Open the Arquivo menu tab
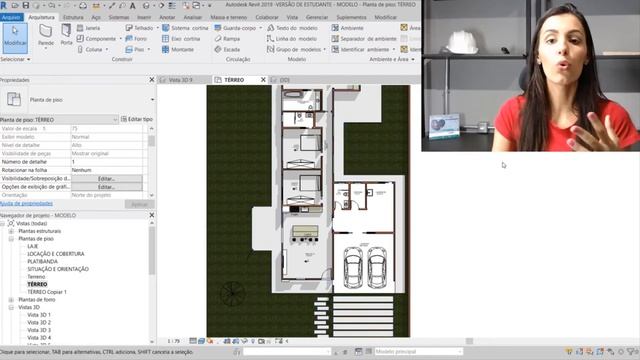The image size is (640, 360). click(11, 17)
